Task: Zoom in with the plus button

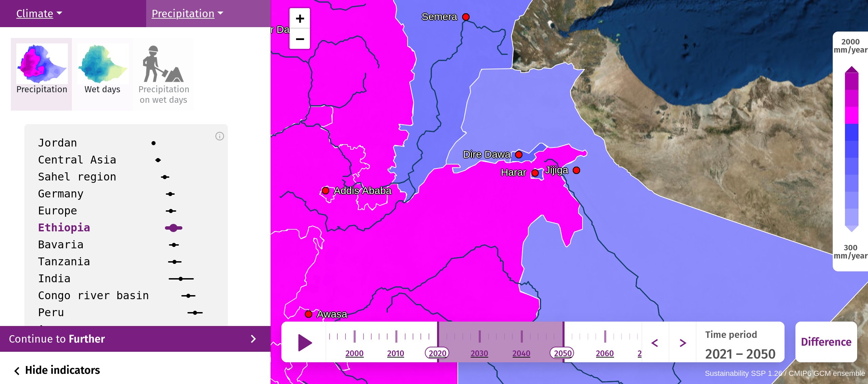Action: click(x=300, y=19)
